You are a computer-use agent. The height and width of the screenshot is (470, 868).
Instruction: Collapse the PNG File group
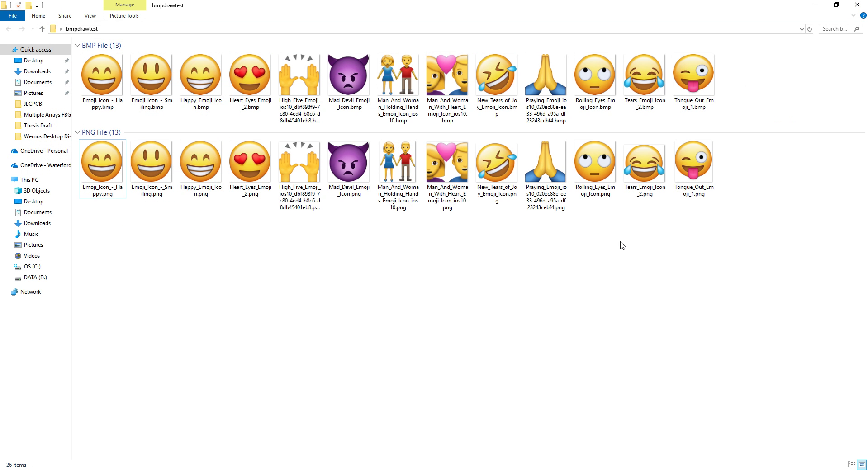77,132
